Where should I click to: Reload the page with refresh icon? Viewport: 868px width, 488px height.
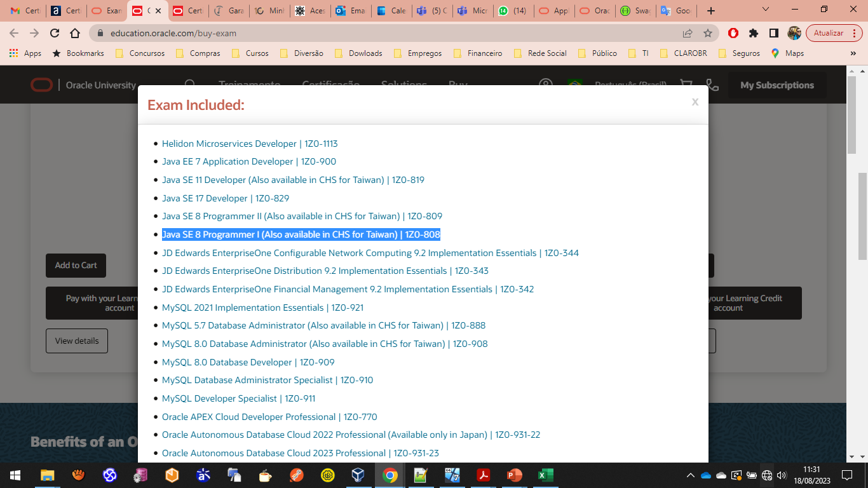coord(55,33)
